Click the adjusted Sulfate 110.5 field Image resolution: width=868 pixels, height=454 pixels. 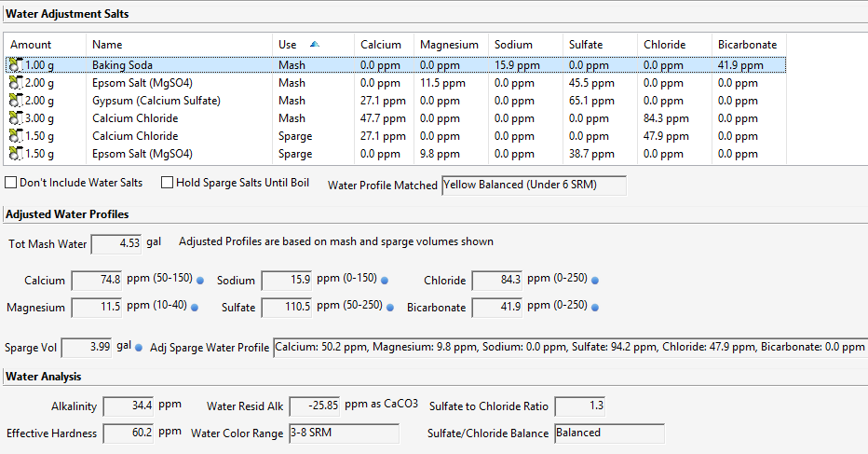tap(286, 308)
